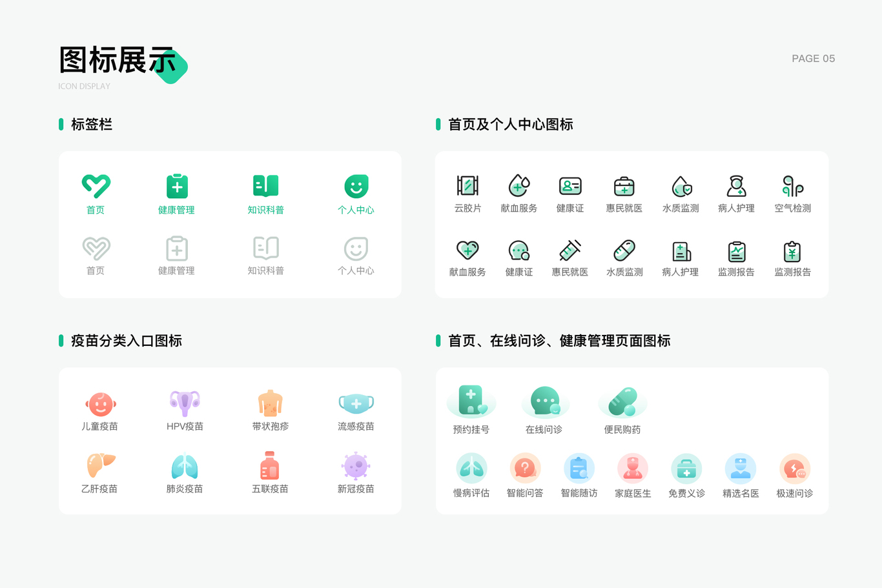Click the 图标展示 page title
The width and height of the screenshot is (882, 588).
pos(118,60)
